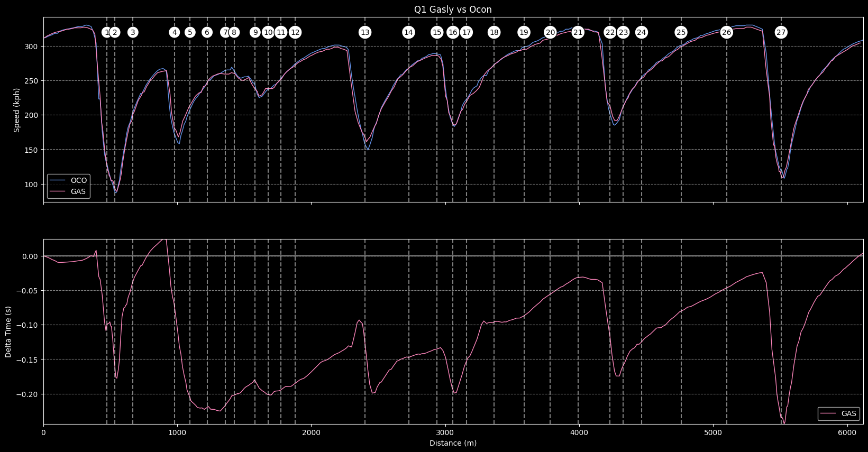Viewport: 868px width, 452px height.
Task: Select the 5000 distance axis tick
Action: click(713, 433)
